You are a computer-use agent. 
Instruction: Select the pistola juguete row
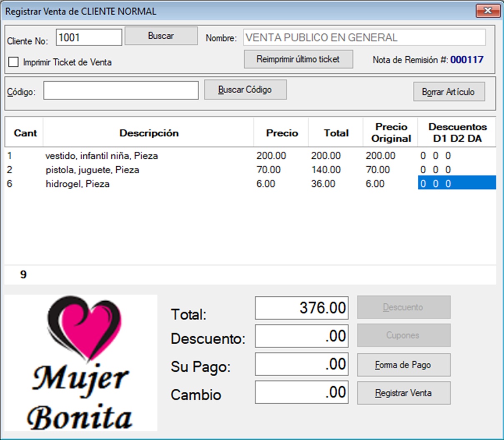coord(93,170)
